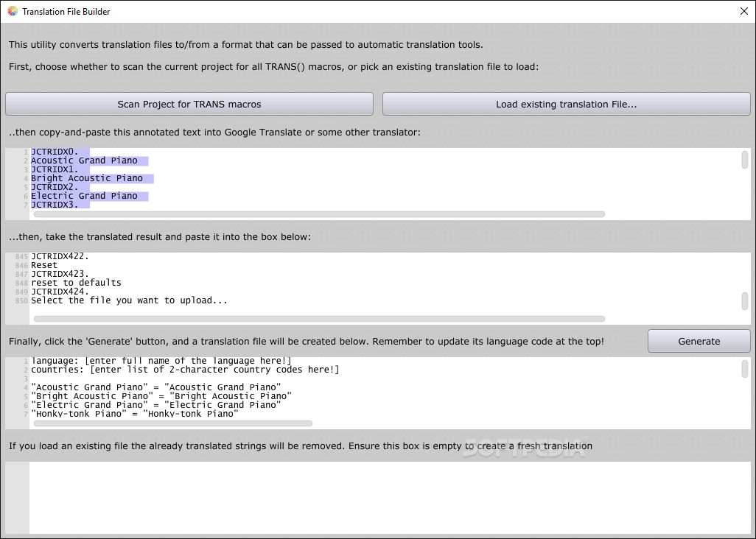Click line 'JCTRIDX424.' in translated box

(x=60, y=292)
